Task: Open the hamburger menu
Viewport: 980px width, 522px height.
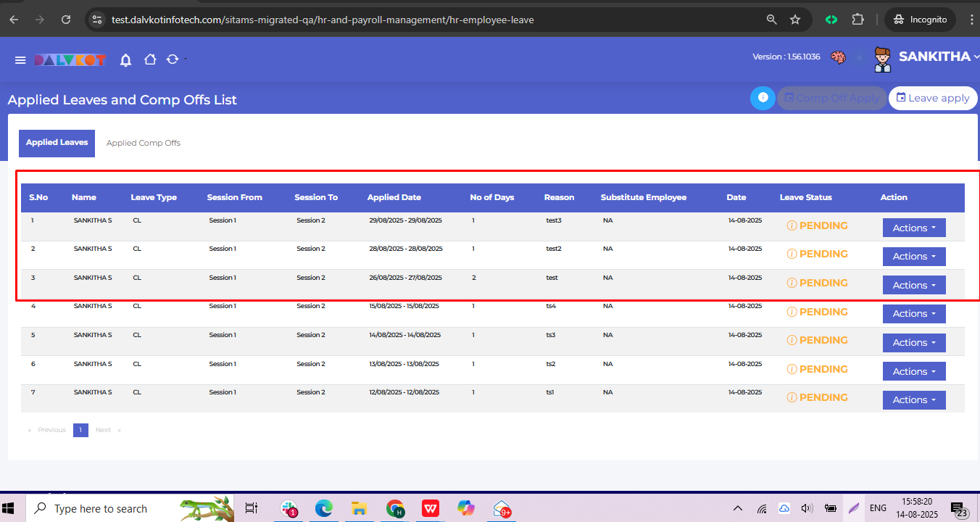Action: pos(20,59)
